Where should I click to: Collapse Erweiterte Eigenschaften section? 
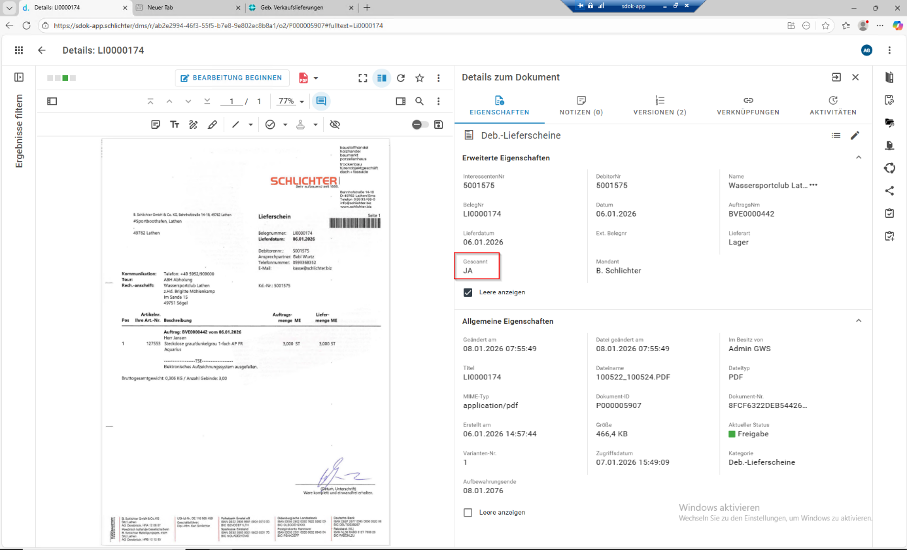pos(859,157)
